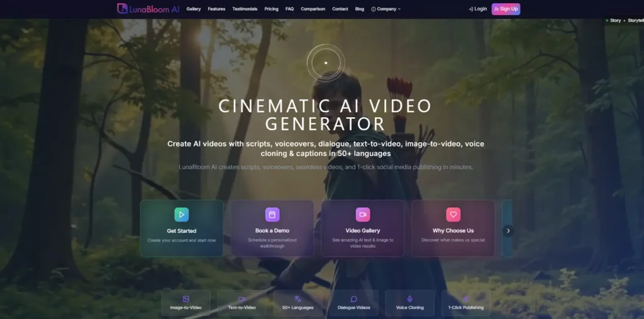Click the Voice Cloning microphone icon
The height and width of the screenshot is (319, 644).
pyautogui.click(x=409, y=299)
